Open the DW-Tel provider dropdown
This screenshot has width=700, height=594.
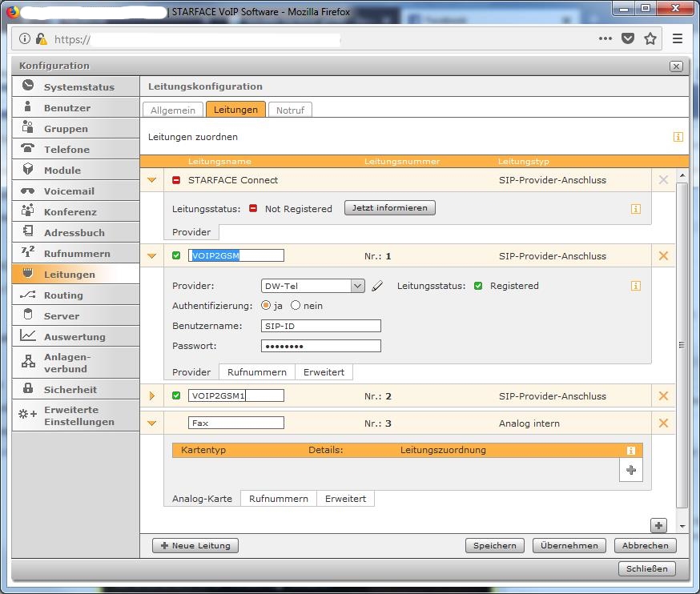(x=357, y=286)
